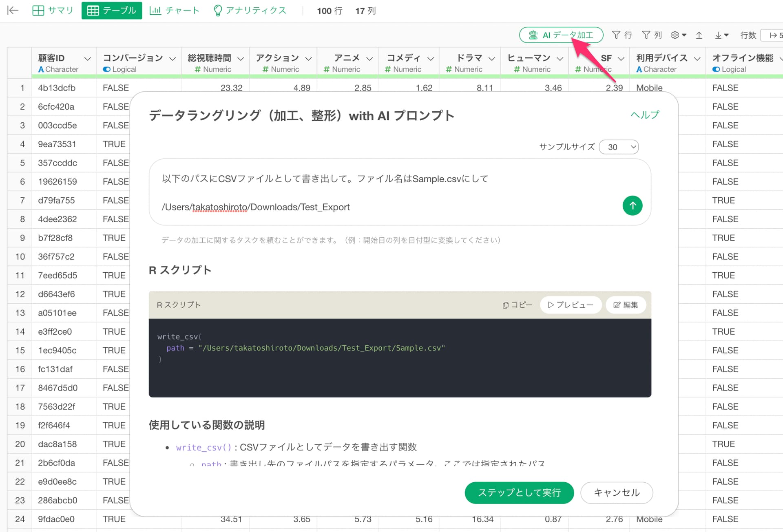Screen dimensions: 783x532
Task: Click the green send prompt arrow button
Action: click(632, 205)
